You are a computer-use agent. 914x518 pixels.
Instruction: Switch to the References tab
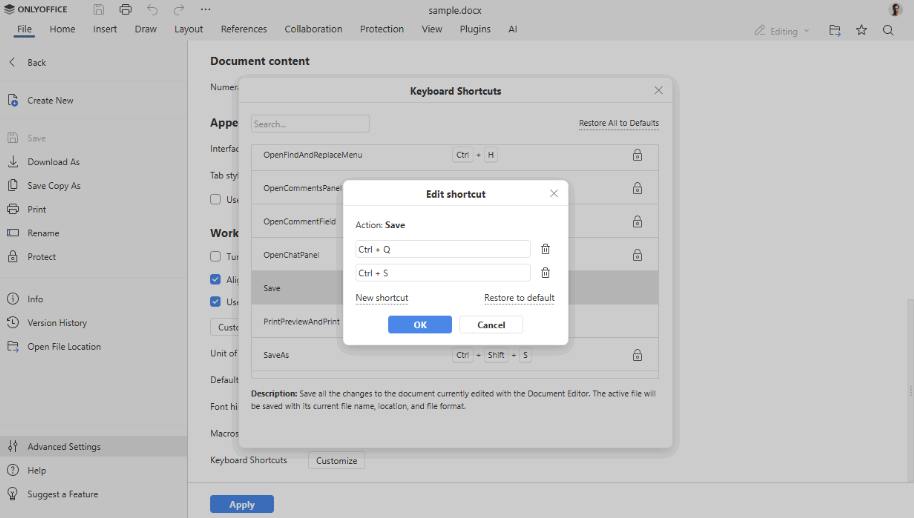[244, 29]
